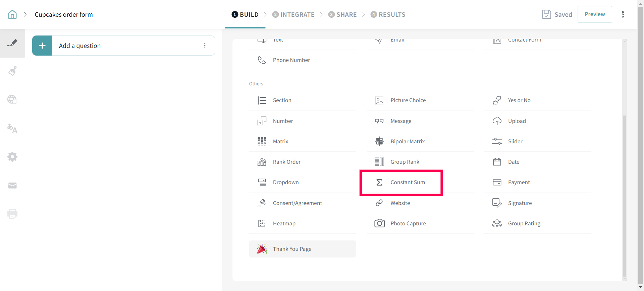This screenshot has height=291, width=644.
Task: Choose the Yes or No question type
Action: 519,100
